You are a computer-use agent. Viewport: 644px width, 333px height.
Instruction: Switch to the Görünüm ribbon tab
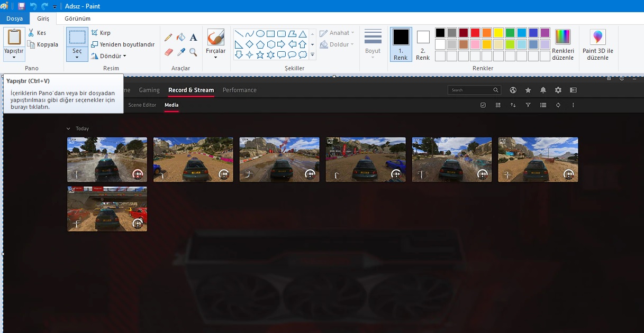(77, 18)
